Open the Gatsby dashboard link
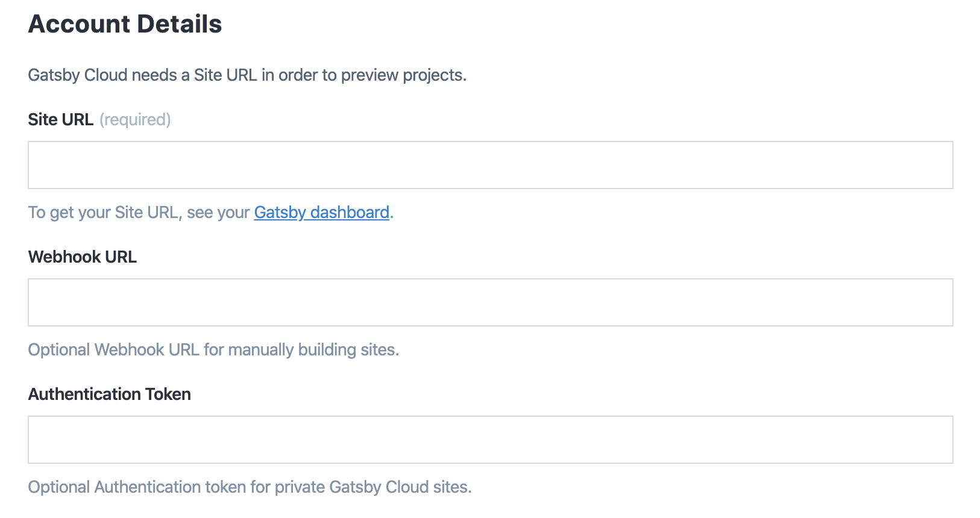Viewport: 980px width, 518px height. pyautogui.click(x=321, y=213)
